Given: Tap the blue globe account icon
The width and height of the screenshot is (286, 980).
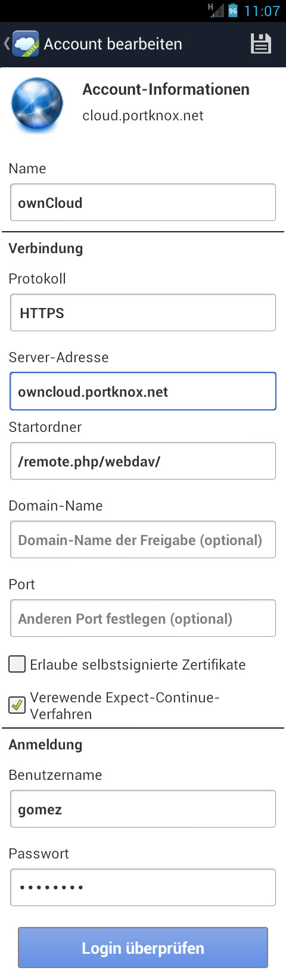Looking at the screenshot, I should pos(37,105).
